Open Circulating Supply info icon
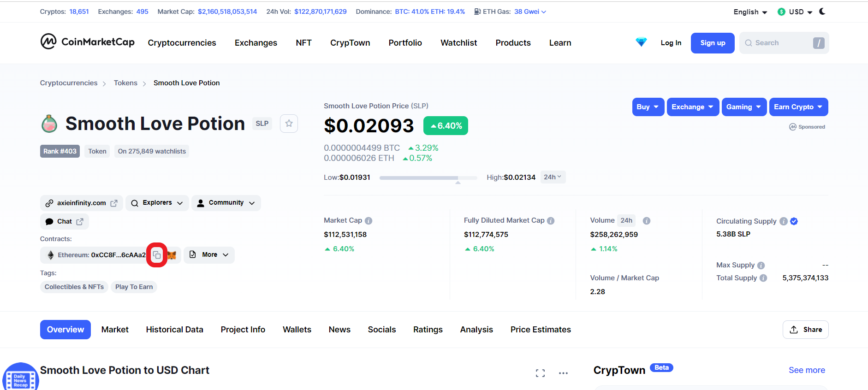The image size is (868, 390). click(x=784, y=221)
